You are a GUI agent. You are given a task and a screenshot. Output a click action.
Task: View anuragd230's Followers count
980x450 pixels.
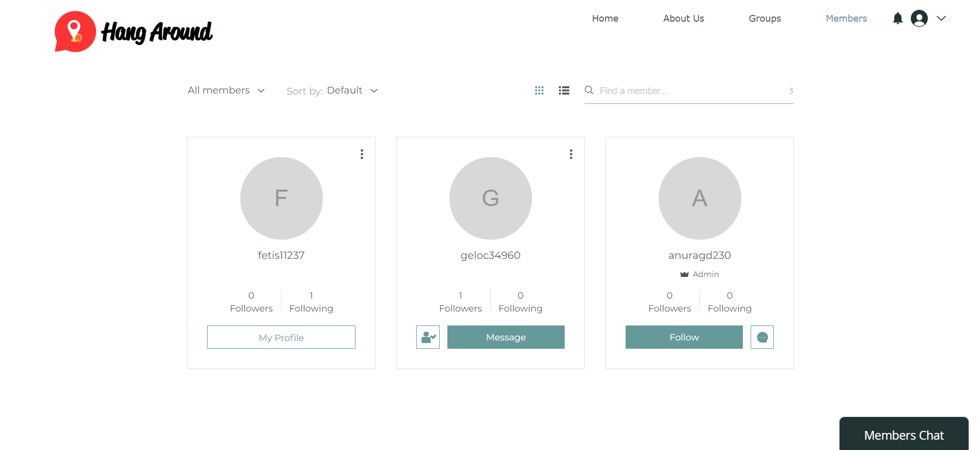[670, 302]
